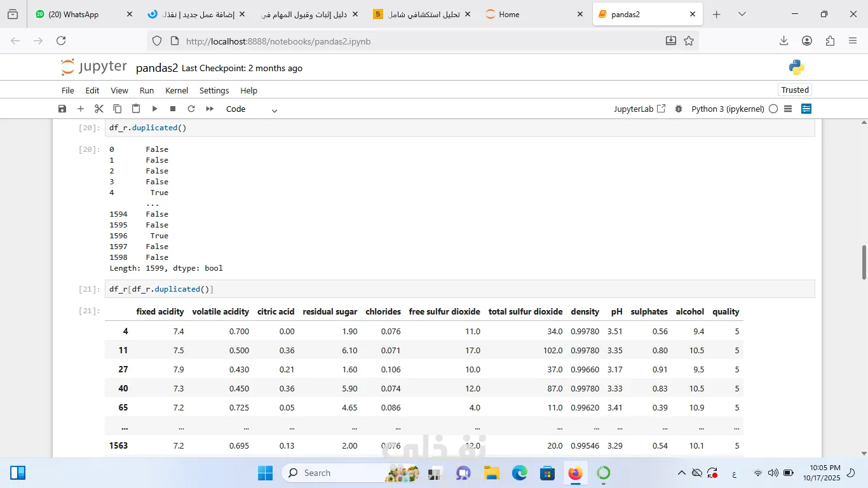Click the Last Checkpoint: 2 months ago text
The image size is (868, 488).
242,68
